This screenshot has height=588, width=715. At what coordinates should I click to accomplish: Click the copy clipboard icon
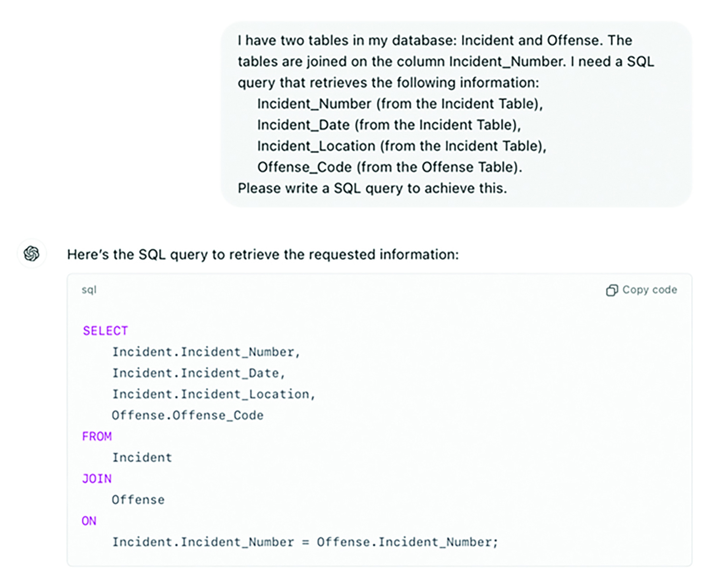click(x=612, y=290)
